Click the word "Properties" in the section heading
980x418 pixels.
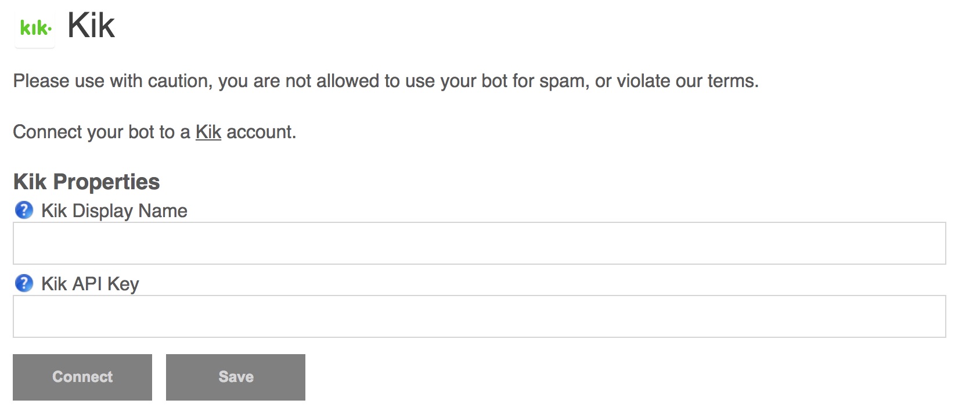tap(106, 182)
